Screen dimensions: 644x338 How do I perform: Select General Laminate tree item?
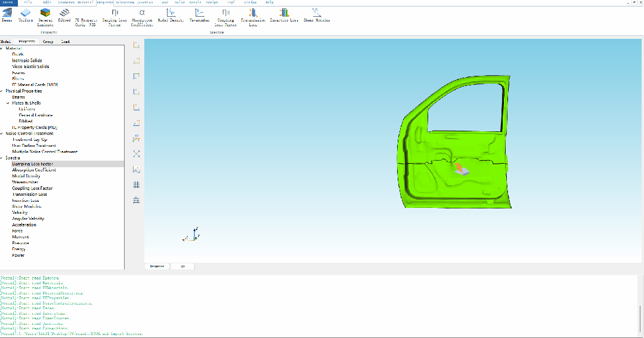36,115
